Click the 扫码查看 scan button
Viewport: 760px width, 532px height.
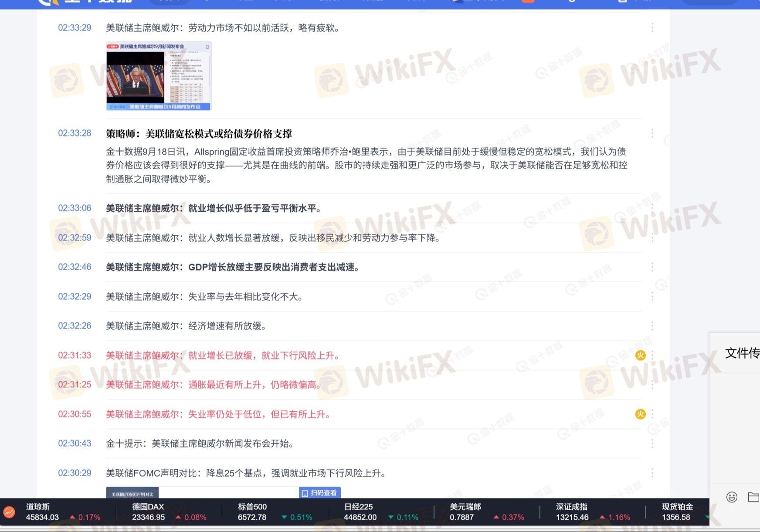click(320, 493)
